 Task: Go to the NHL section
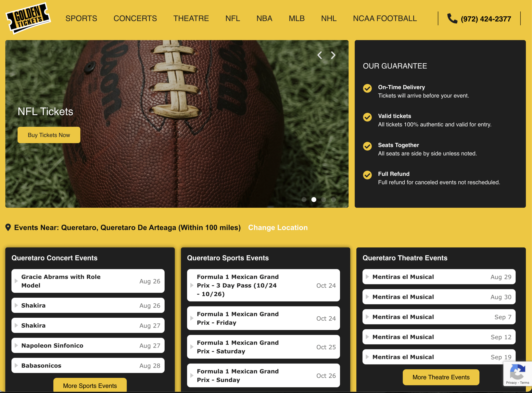pos(329,18)
